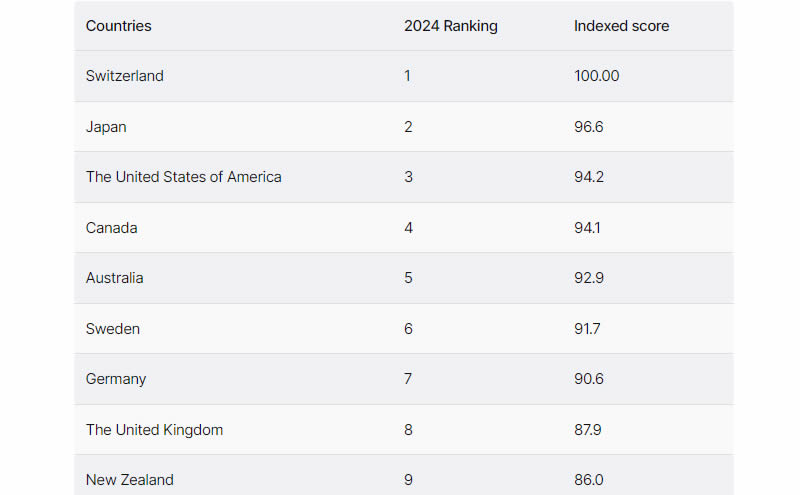Click the Germany table cell
The image size is (800, 495).
(x=116, y=379)
